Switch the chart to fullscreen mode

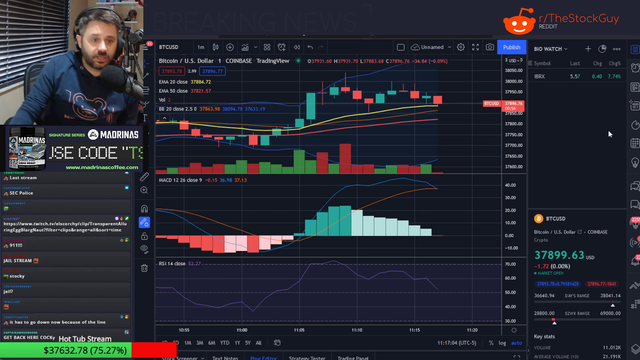tap(476, 47)
